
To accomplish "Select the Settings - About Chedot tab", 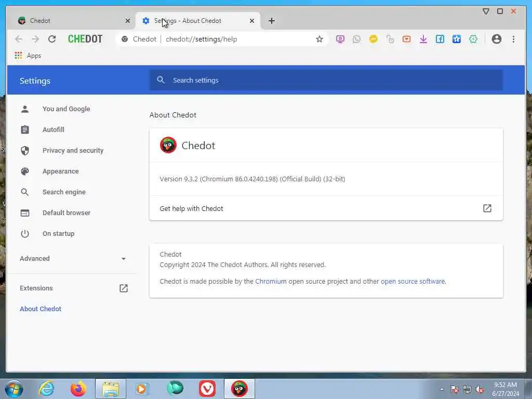I will pos(198,21).
